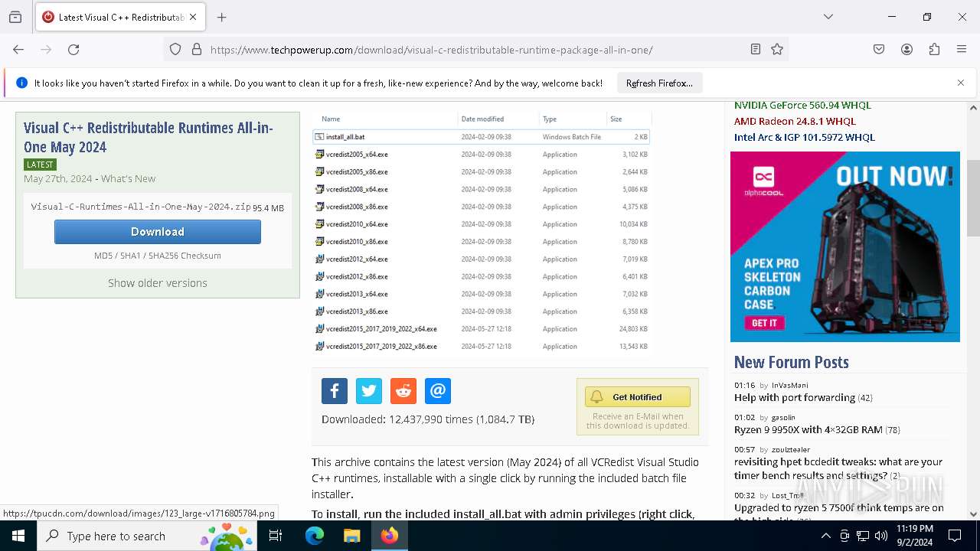
Task: List all tabs dropdown arrow
Action: click(828, 17)
